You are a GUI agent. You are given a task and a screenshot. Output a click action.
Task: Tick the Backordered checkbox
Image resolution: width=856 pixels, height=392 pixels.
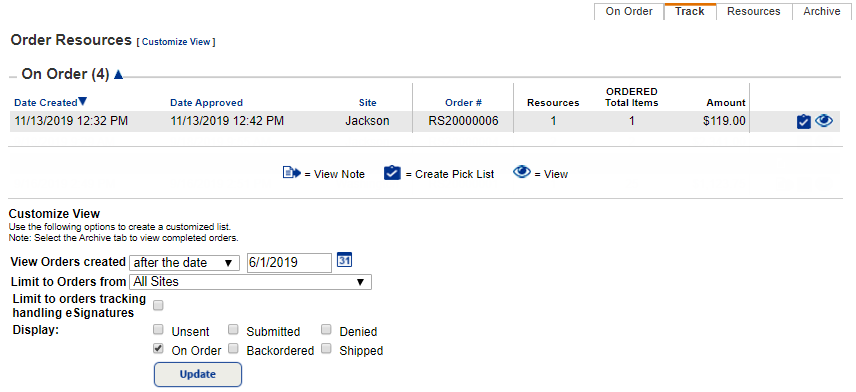(x=233, y=348)
